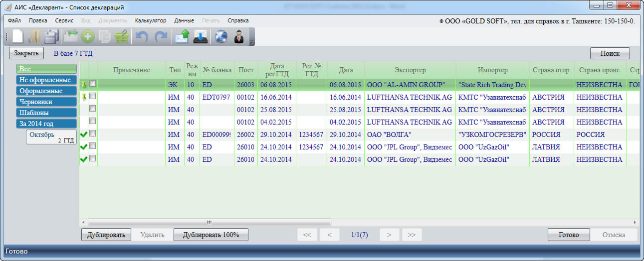Screen dimensions: 644x261
Task: Click the inbox download icon with blue arrow
Action: tap(200, 37)
